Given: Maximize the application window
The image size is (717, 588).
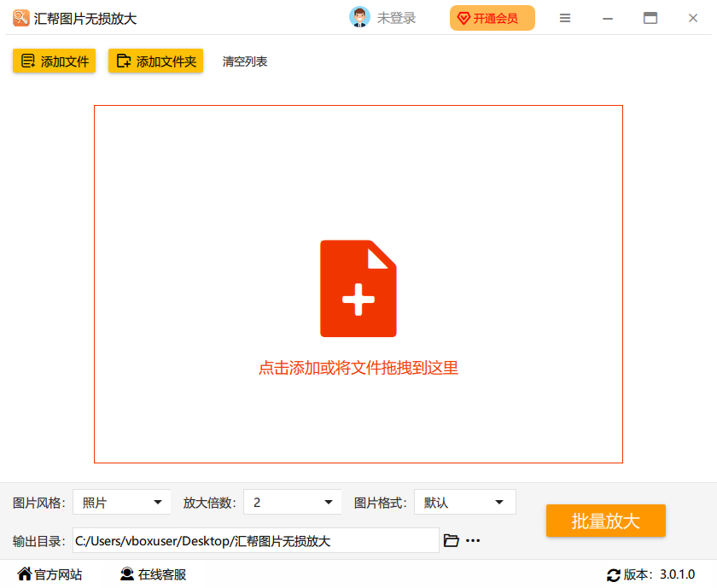Looking at the screenshot, I should [x=650, y=18].
